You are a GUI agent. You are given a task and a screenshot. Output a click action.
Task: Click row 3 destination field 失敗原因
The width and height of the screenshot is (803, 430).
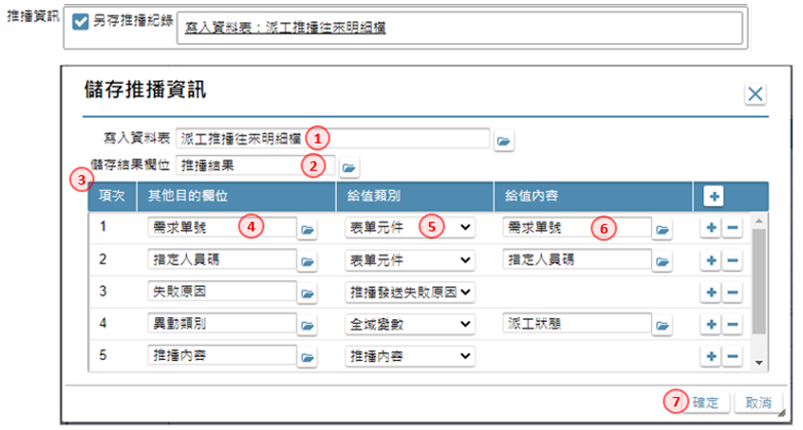pyautogui.click(x=222, y=291)
